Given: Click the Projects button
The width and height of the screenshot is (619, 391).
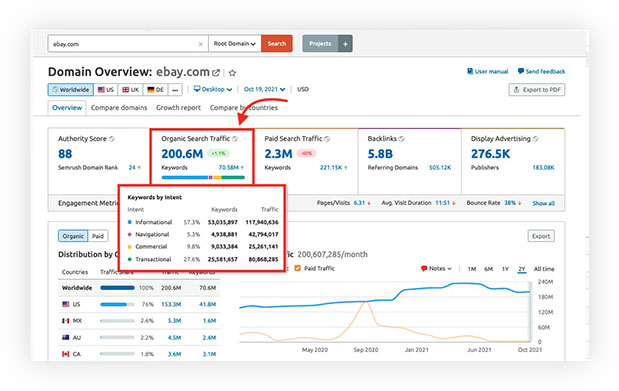Looking at the screenshot, I should click(x=321, y=43).
